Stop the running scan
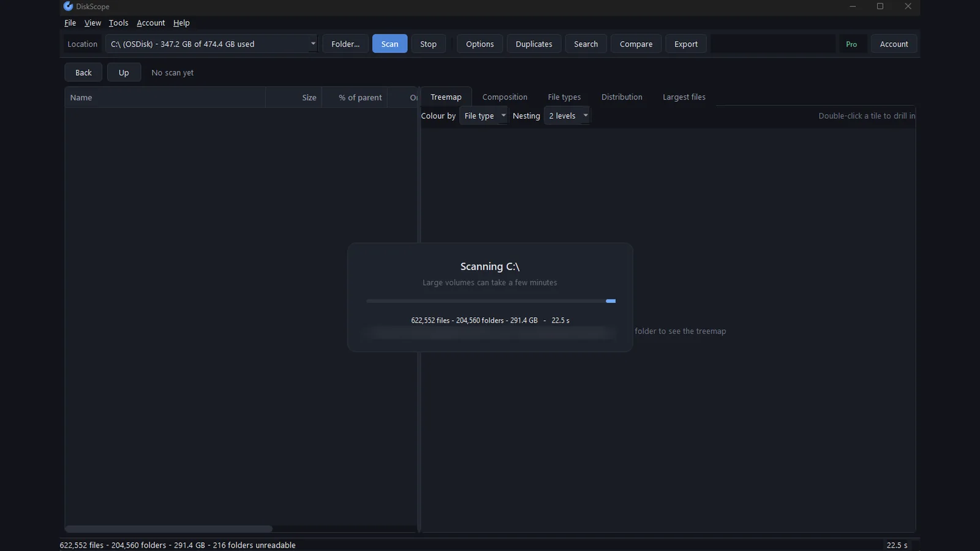Image resolution: width=980 pixels, height=551 pixels. click(x=428, y=44)
